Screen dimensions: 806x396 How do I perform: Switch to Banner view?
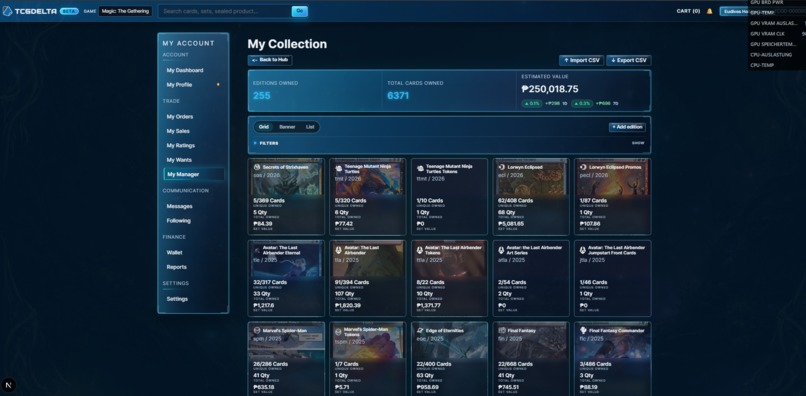[x=287, y=127]
